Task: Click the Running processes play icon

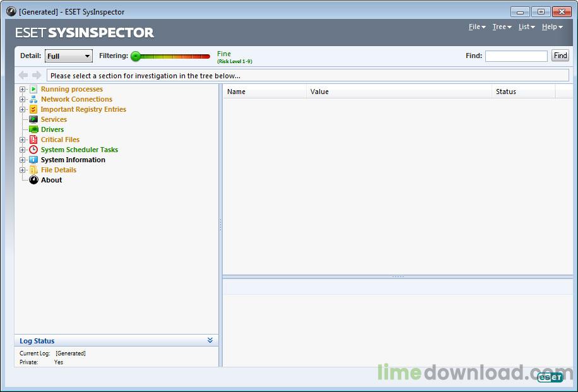Action: click(33, 89)
